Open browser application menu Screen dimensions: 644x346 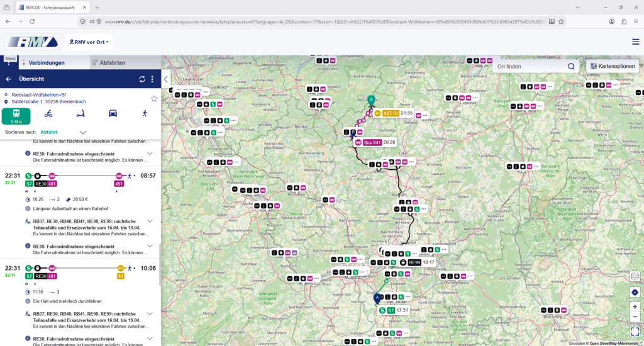(x=636, y=21)
